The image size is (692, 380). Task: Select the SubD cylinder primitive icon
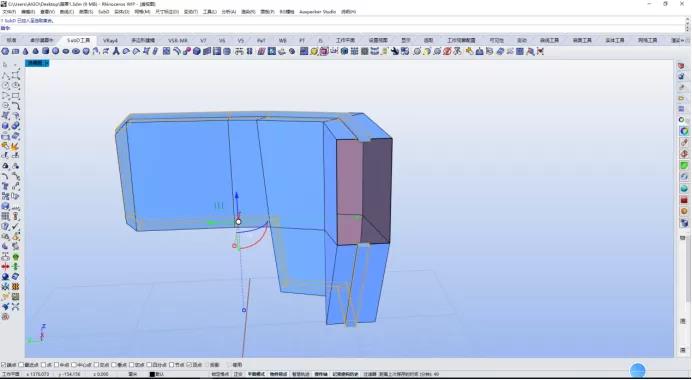pos(45,51)
